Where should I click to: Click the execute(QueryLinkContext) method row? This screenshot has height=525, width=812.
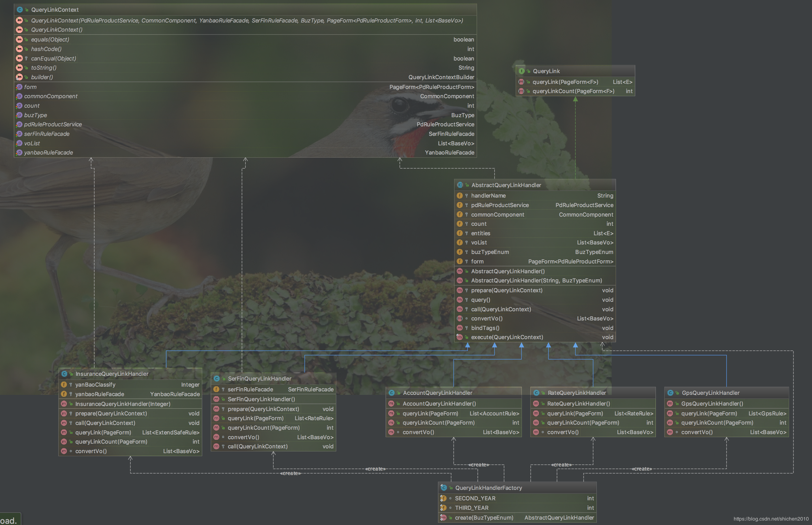point(507,337)
